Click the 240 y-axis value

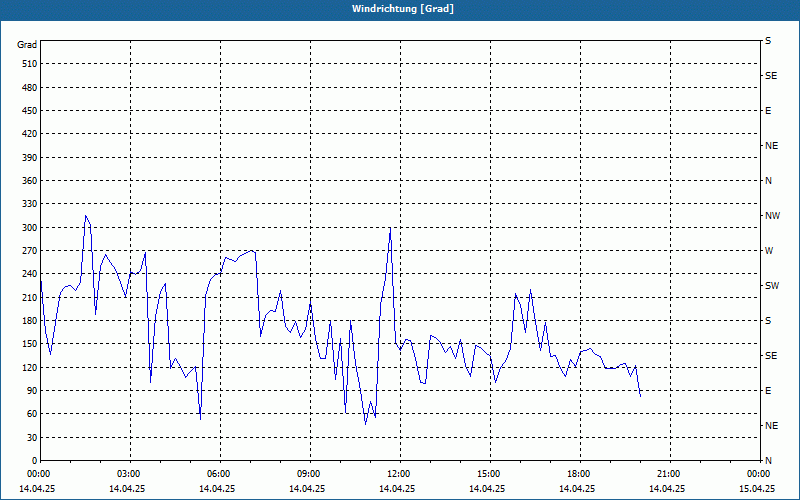click(x=30, y=274)
